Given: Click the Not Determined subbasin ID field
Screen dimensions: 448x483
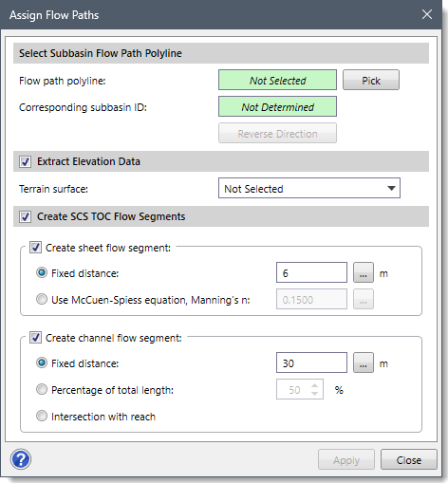Looking at the screenshot, I should tap(277, 106).
